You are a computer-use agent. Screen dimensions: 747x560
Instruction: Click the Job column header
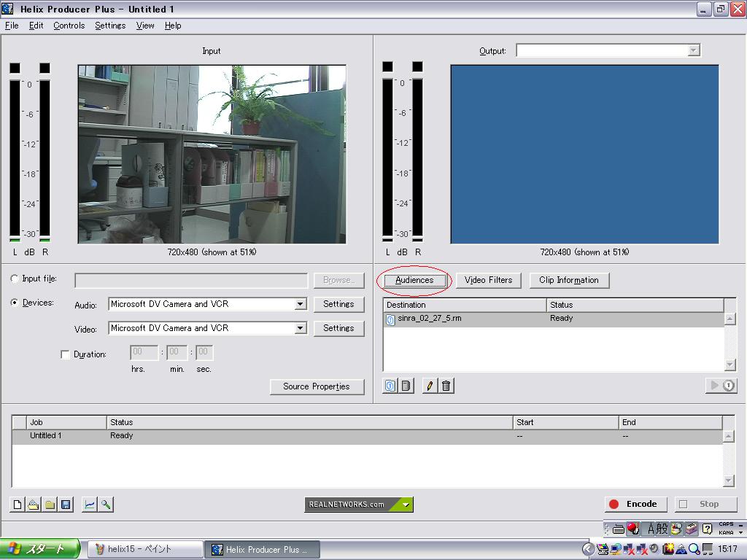tap(66, 422)
